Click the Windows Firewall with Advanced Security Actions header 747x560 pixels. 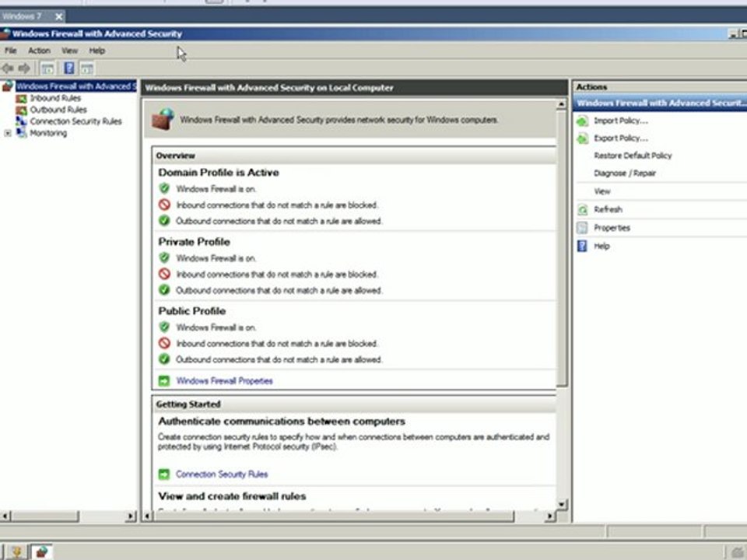660,103
